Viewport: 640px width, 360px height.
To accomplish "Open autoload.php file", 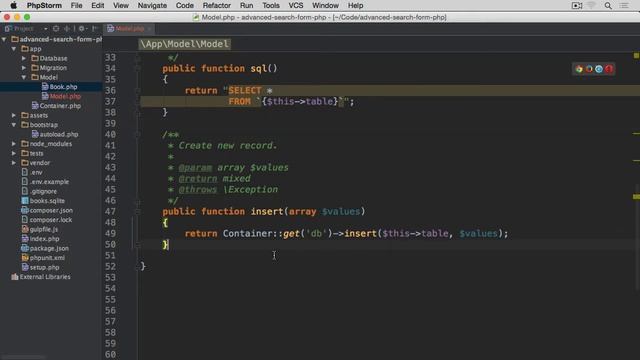I will [x=55, y=134].
